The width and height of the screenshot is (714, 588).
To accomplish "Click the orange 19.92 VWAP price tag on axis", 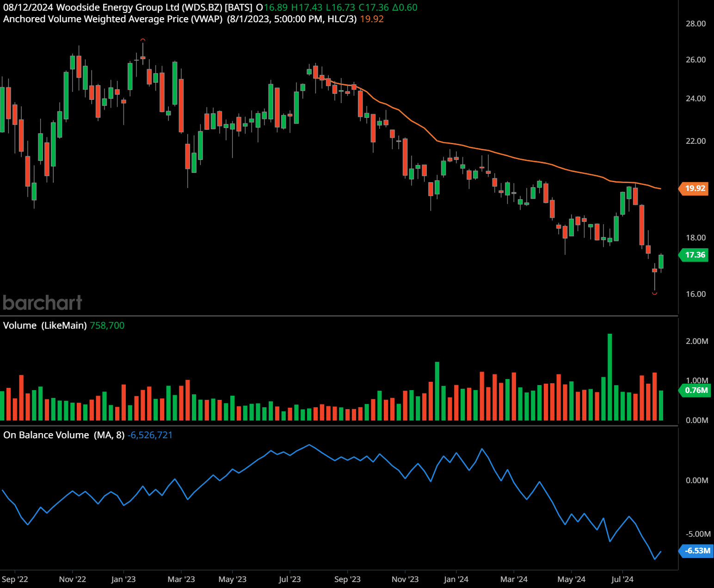I will point(693,188).
